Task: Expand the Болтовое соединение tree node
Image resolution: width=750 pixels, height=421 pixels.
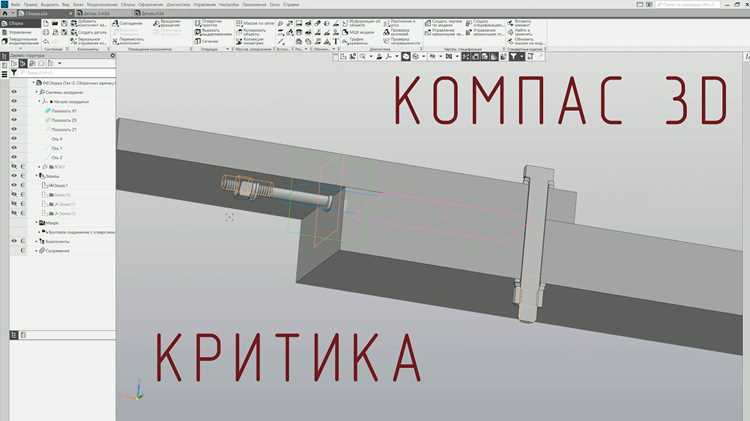Action: [40, 232]
